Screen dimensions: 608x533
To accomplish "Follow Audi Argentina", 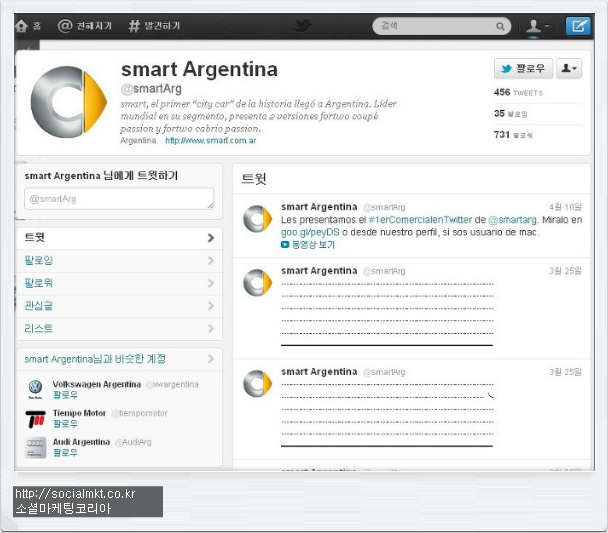I will click(65, 452).
